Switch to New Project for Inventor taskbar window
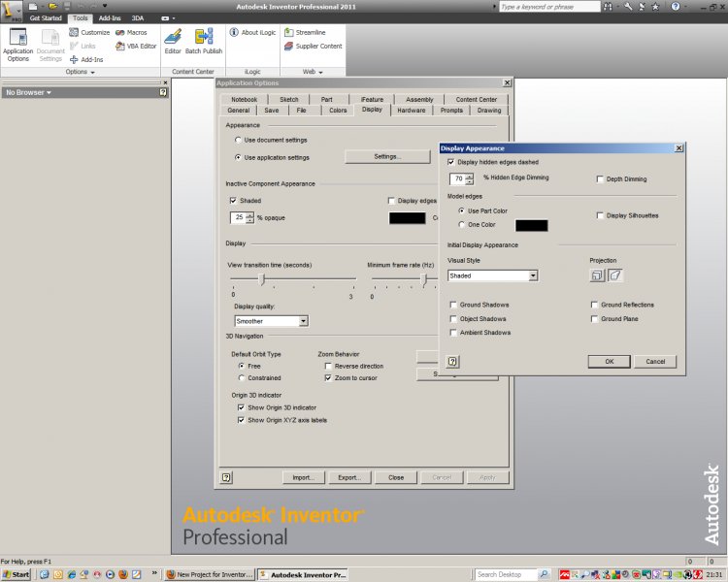The width and height of the screenshot is (728, 582). click(x=210, y=574)
